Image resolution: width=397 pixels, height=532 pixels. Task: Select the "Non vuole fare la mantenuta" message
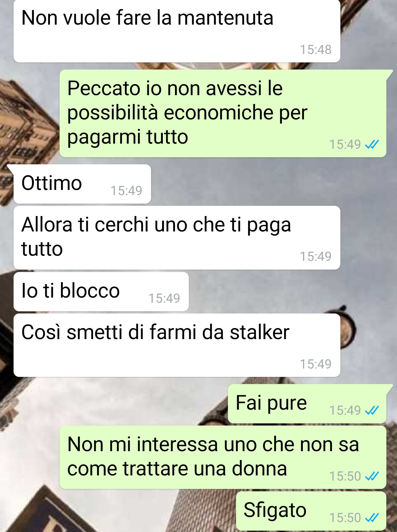[x=177, y=31]
